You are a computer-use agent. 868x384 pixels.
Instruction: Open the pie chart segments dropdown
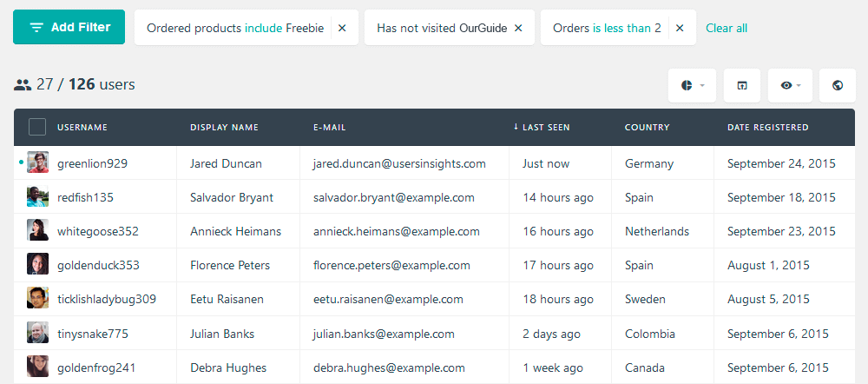tap(692, 85)
